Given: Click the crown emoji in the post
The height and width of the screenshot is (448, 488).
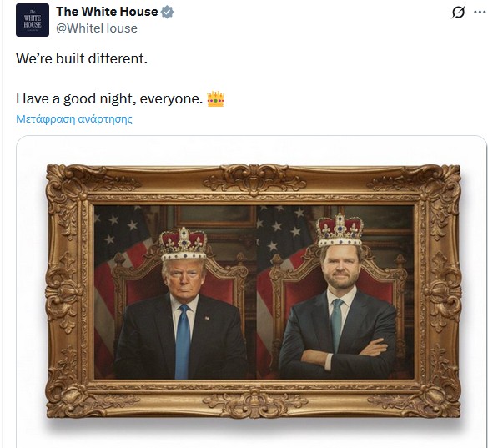Looking at the screenshot, I should click(215, 98).
